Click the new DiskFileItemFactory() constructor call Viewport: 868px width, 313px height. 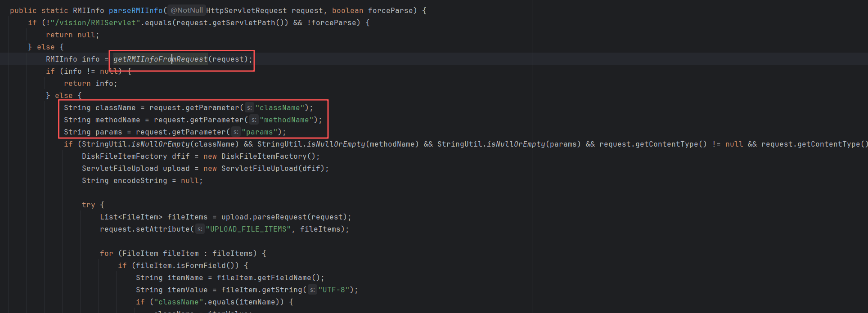[x=261, y=156]
